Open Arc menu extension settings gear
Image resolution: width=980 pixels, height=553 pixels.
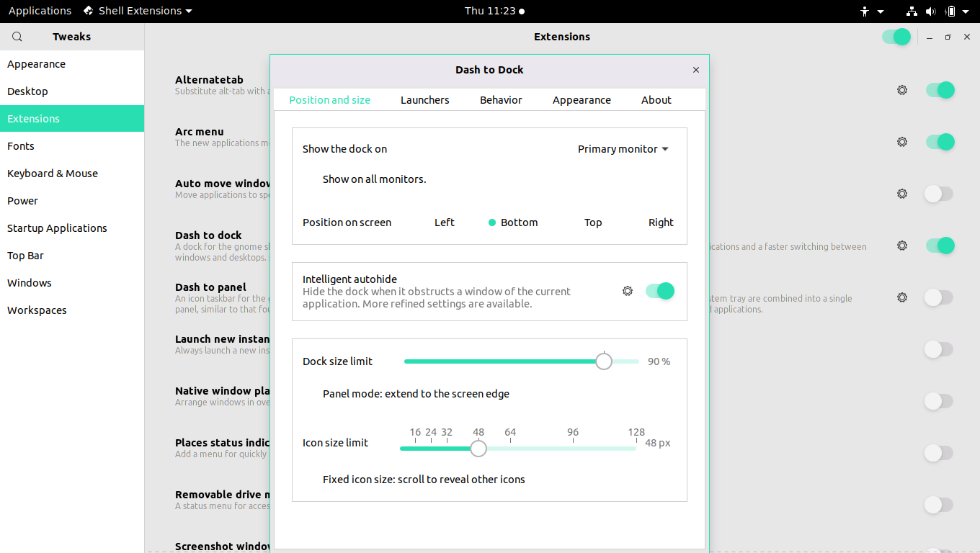(x=902, y=142)
